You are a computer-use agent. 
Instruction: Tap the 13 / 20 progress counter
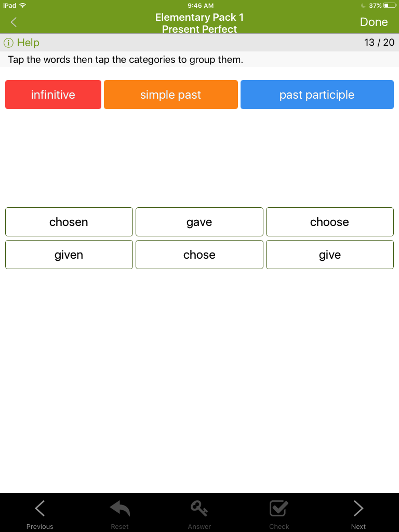[379, 43]
